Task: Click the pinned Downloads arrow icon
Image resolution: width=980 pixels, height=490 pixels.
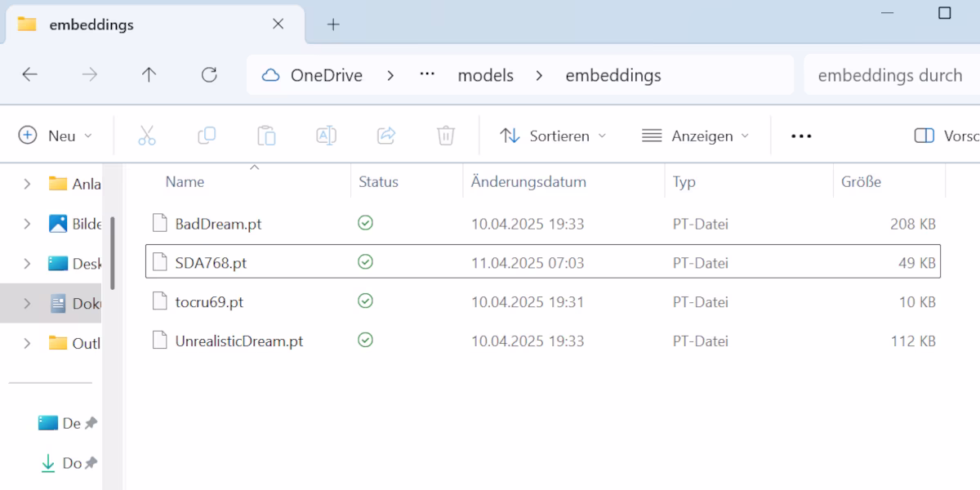Action: (48, 463)
